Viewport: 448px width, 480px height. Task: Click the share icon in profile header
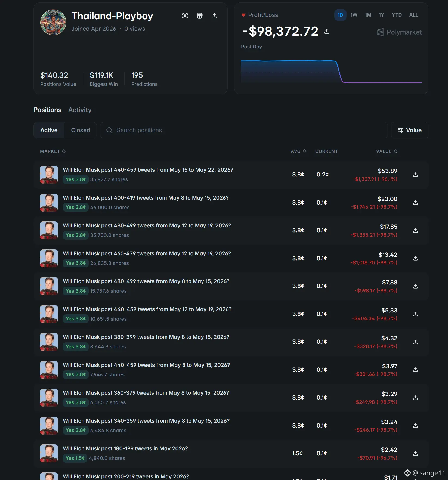point(214,16)
